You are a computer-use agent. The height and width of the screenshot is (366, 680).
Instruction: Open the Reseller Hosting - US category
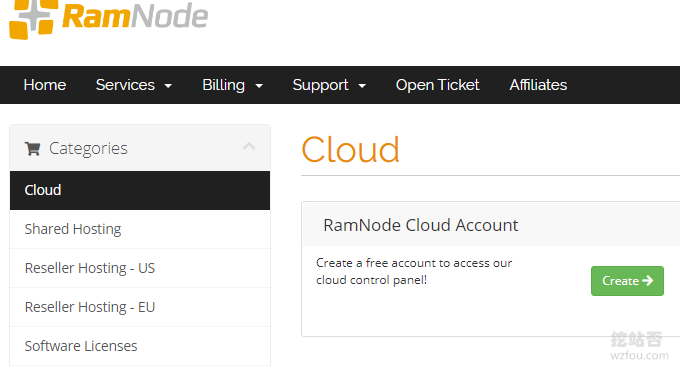click(x=140, y=268)
